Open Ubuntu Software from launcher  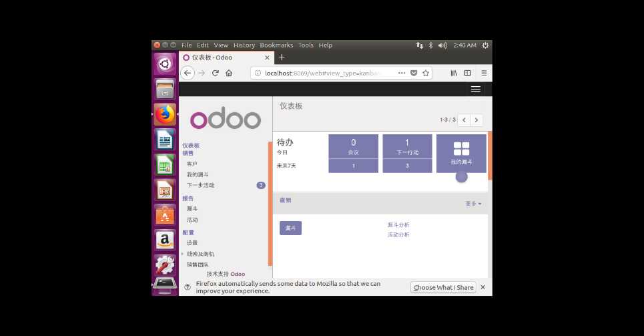click(165, 215)
